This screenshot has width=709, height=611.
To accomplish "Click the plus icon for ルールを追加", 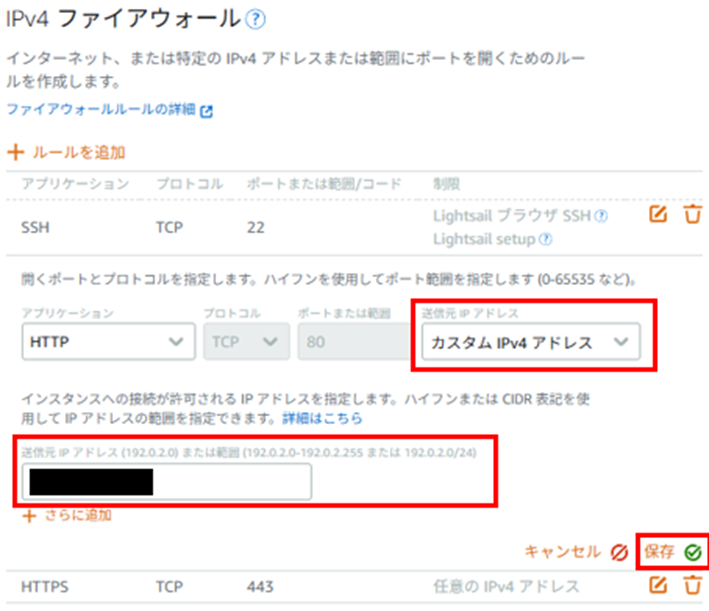I will point(15,153).
